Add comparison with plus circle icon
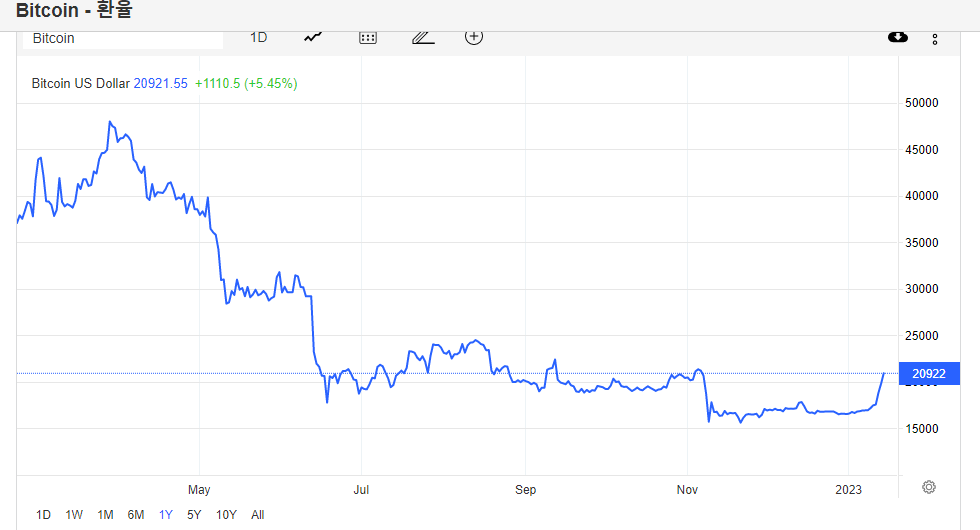 [474, 37]
